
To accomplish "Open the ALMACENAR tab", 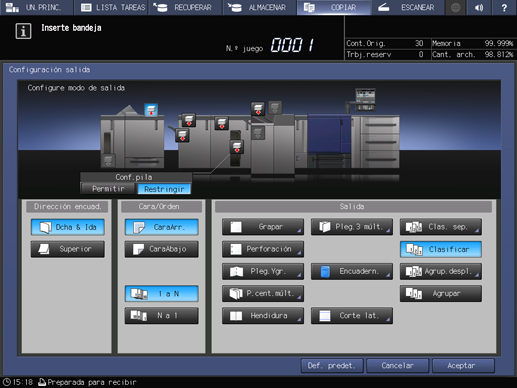I will [260, 7].
